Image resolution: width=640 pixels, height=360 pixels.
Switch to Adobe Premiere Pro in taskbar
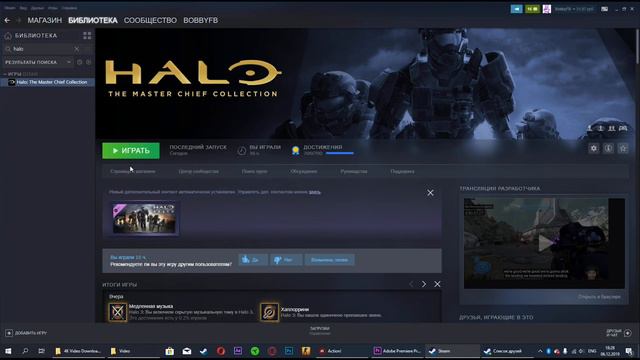(x=397, y=351)
